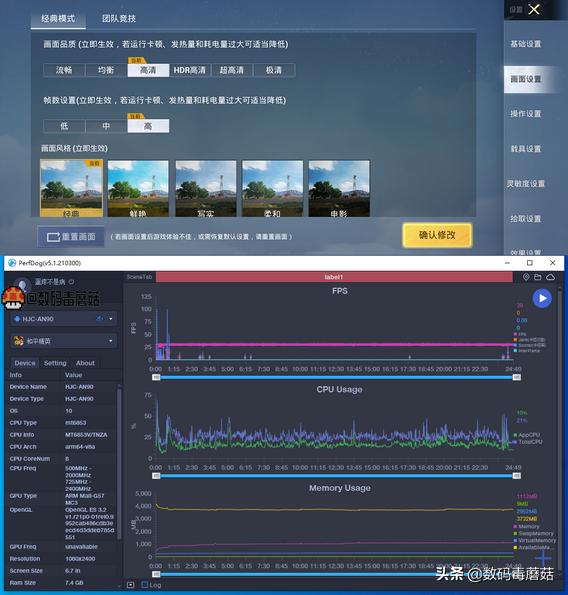The height and width of the screenshot is (595, 568).
Task: Select 极清 graphics quality
Action: [x=274, y=70]
